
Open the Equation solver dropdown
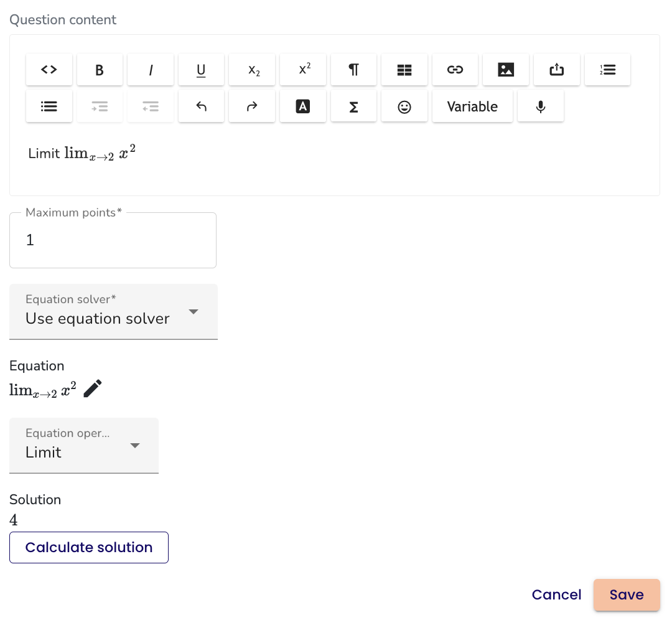pos(113,311)
